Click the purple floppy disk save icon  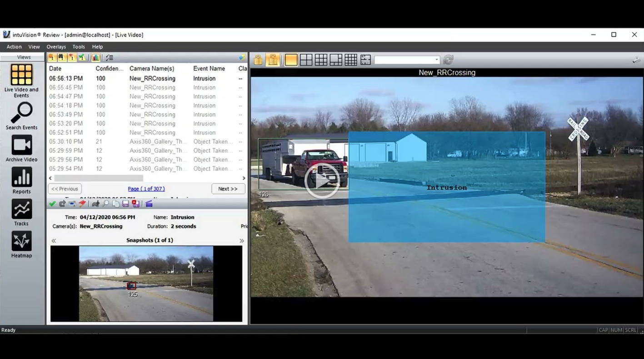tap(125, 204)
